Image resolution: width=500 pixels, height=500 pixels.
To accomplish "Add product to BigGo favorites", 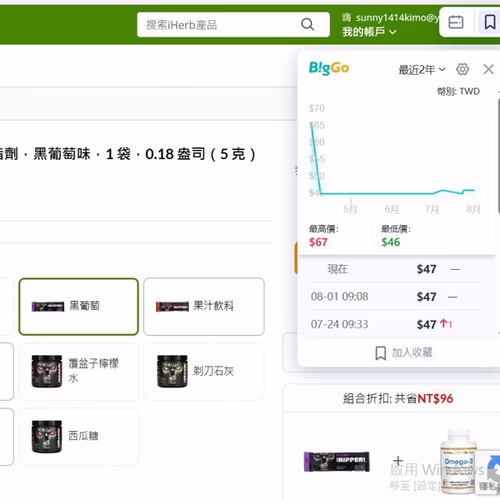I will coord(403,353).
